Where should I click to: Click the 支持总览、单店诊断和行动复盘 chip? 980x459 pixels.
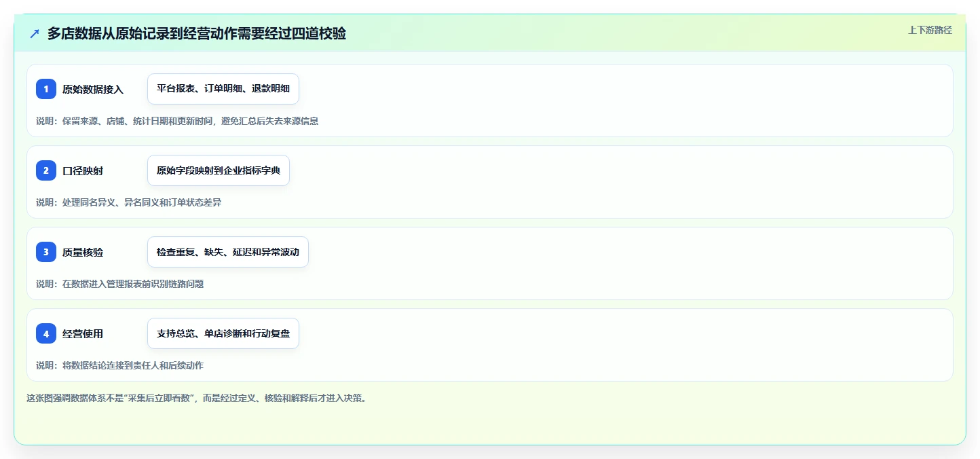(x=223, y=333)
